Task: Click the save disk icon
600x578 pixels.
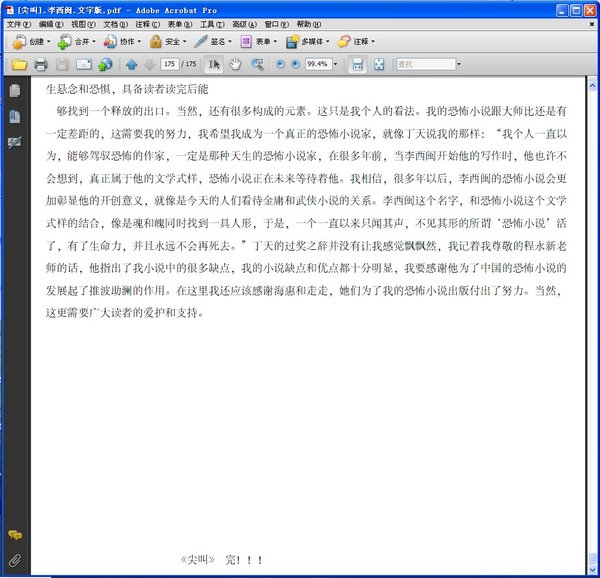Action: point(62,64)
